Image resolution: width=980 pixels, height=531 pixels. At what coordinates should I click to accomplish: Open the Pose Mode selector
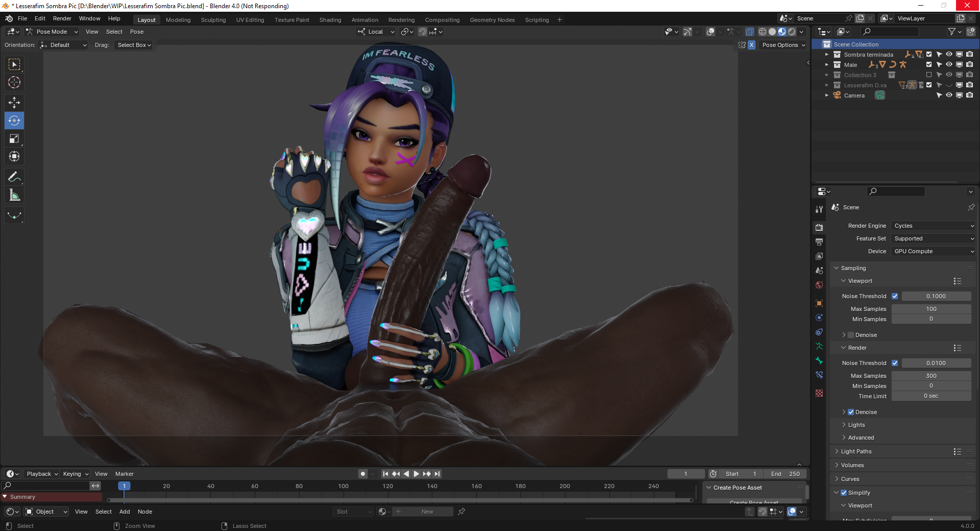coord(52,32)
